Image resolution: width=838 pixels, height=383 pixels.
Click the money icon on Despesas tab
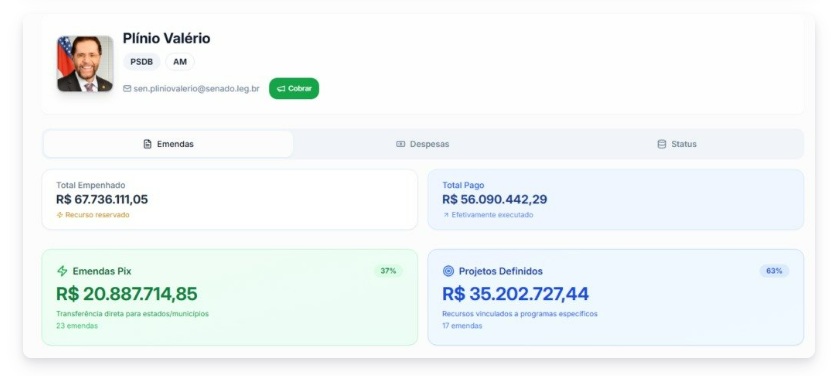pos(400,144)
